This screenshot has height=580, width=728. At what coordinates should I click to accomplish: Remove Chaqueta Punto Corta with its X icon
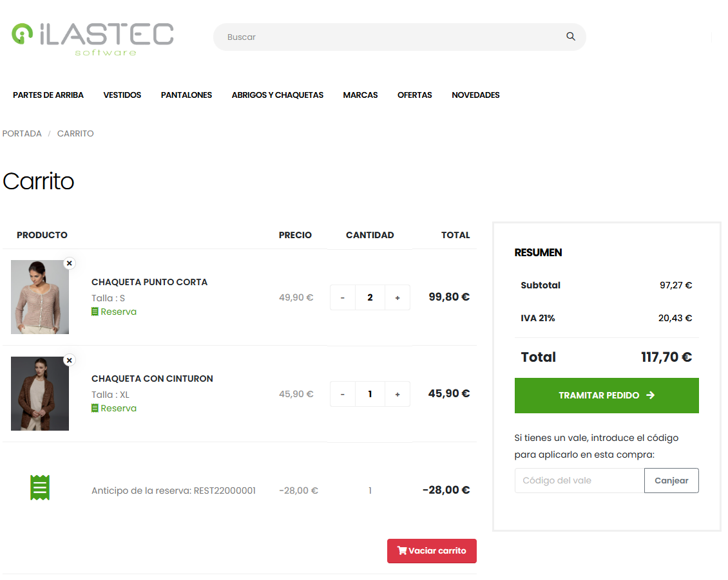(70, 263)
